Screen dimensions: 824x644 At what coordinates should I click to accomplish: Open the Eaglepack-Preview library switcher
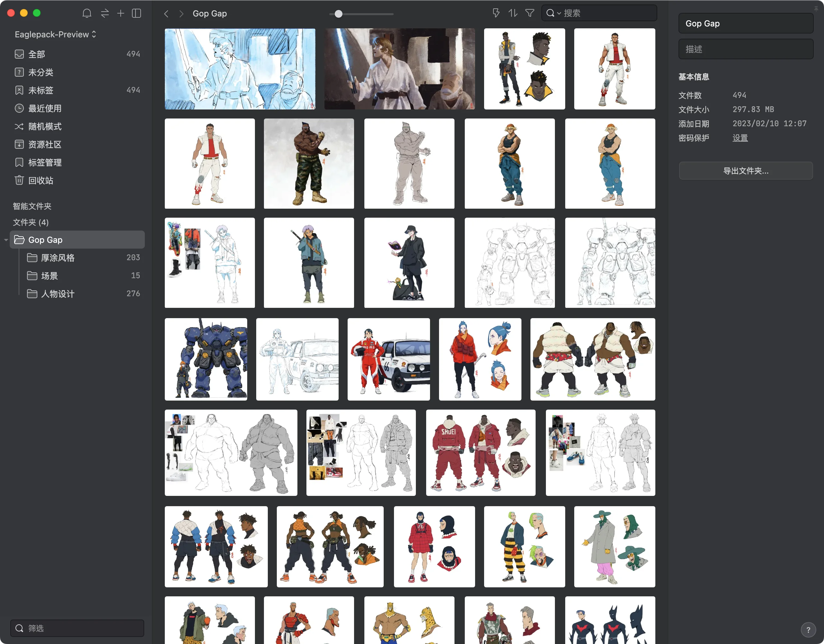click(x=55, y=34)
